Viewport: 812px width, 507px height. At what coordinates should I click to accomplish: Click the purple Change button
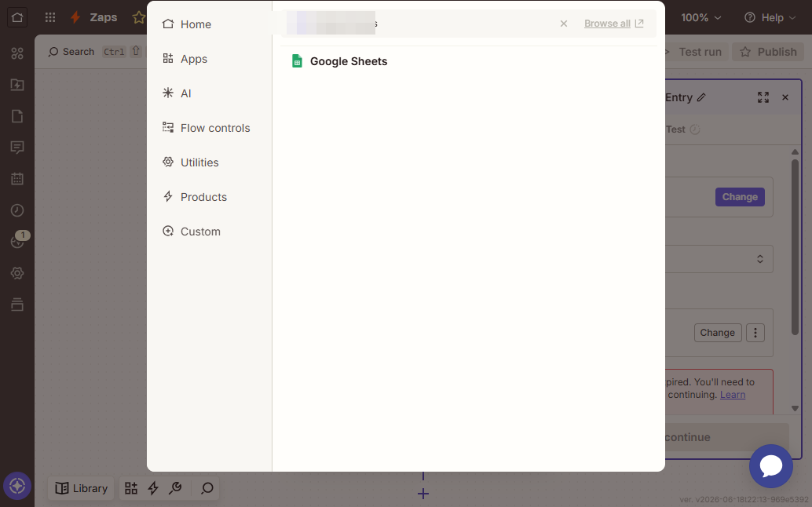pos(740,197)
